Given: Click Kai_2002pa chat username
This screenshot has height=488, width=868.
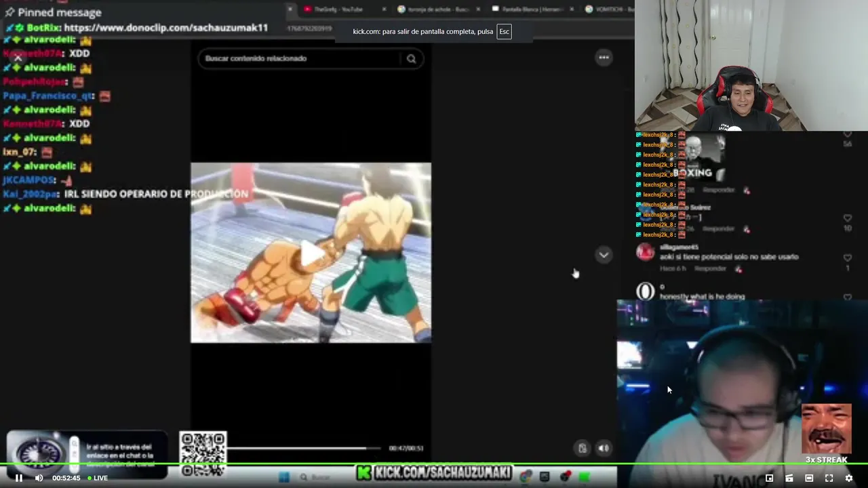Looking at the screenshot, I should coord(31,194).
